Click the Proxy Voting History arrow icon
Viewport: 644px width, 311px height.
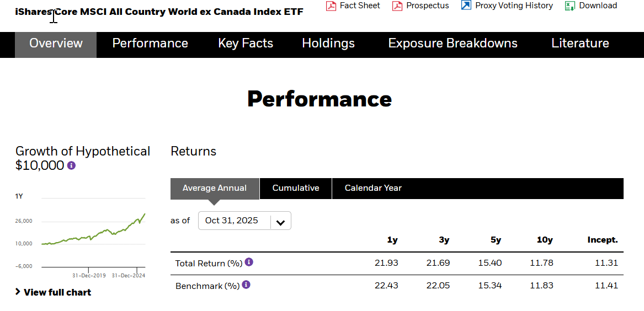point(466,6)
